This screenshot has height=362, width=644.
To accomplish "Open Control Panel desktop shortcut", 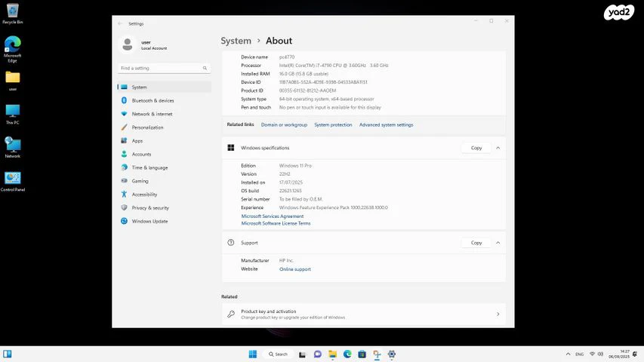I will [12, 182].
